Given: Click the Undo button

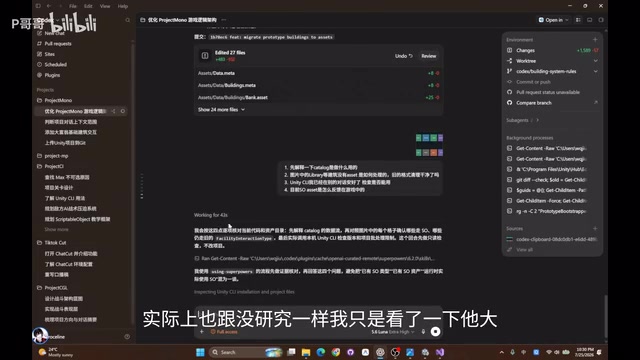Looking at the screenshot, I should 404,56.
